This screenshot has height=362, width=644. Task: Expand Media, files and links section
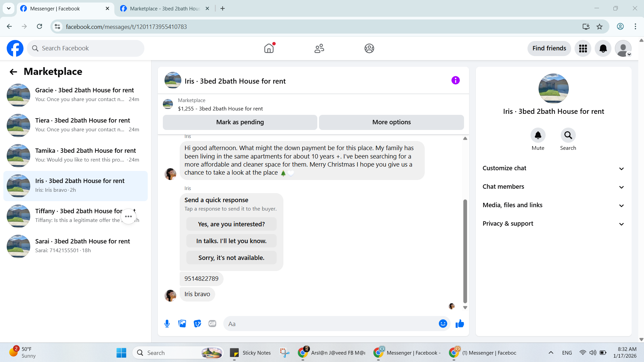553,205
